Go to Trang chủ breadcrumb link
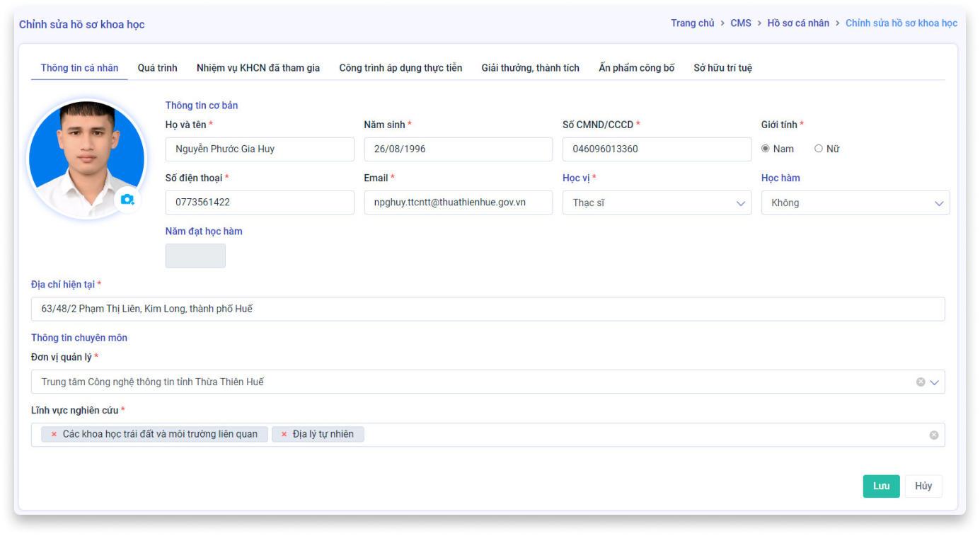The image size is (980, 536). click(x=693, y=23)
